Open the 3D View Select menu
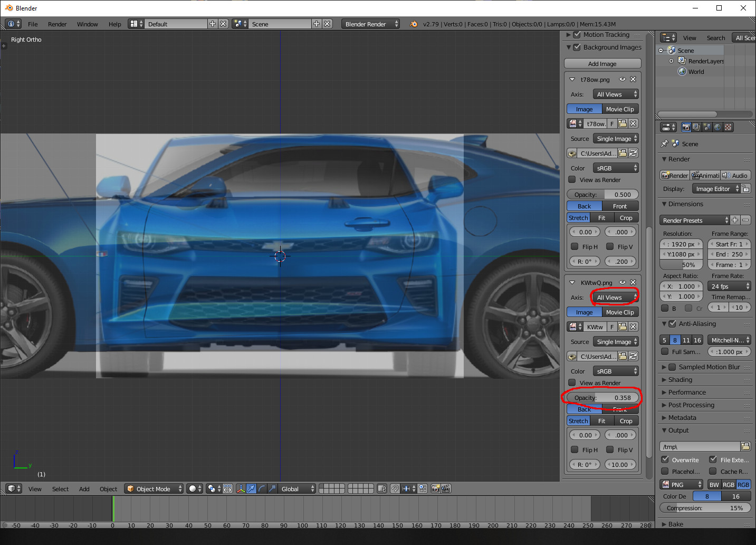Viewport: 756px width, 545px height. pos(60,489)
